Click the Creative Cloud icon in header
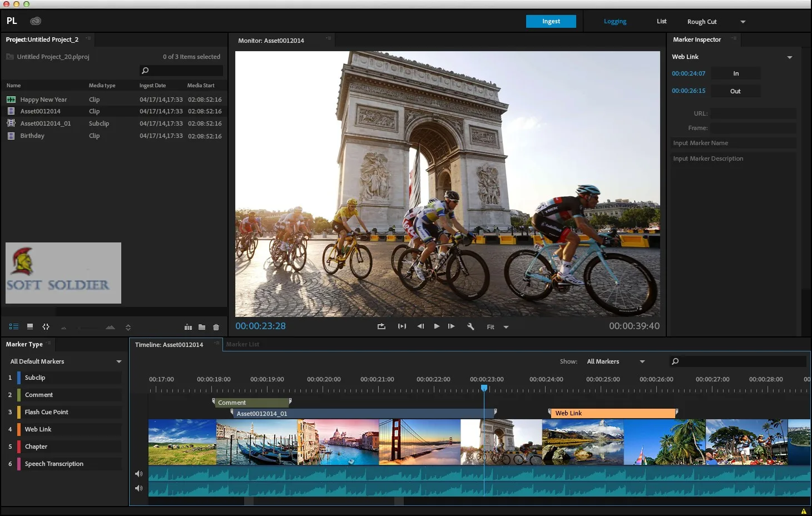This screenshot has height=516, width=812. coord(36,21)
